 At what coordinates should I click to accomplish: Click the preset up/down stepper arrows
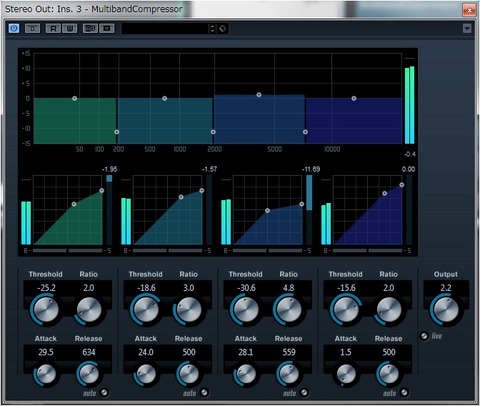[x=212, y=29]
